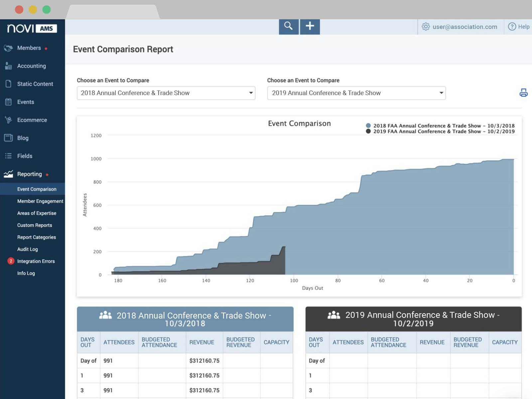Open the 2019 event comparison dropdown
532x399 pixels.
[x=356, y=93]
